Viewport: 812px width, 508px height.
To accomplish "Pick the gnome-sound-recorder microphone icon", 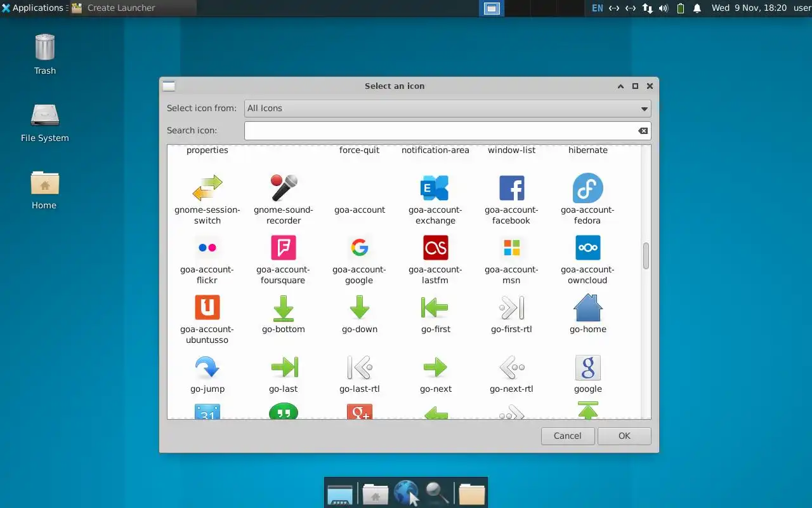I will 284,188.
